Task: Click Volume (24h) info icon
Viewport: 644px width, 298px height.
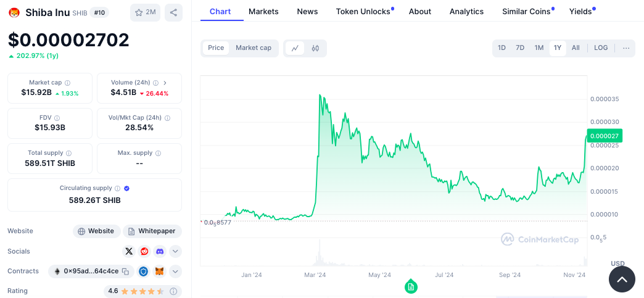Action: [x=156, y=83]
